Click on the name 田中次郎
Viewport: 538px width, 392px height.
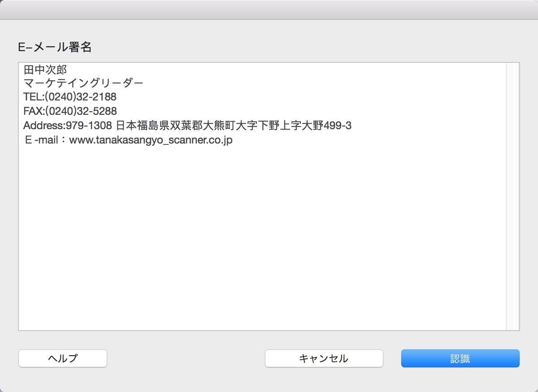(45, 70)
